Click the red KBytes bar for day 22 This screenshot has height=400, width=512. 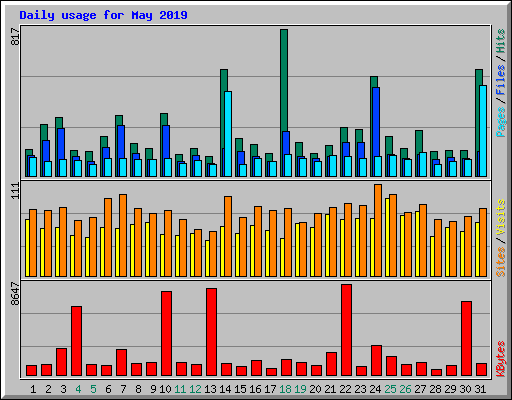tap(346, 330)
